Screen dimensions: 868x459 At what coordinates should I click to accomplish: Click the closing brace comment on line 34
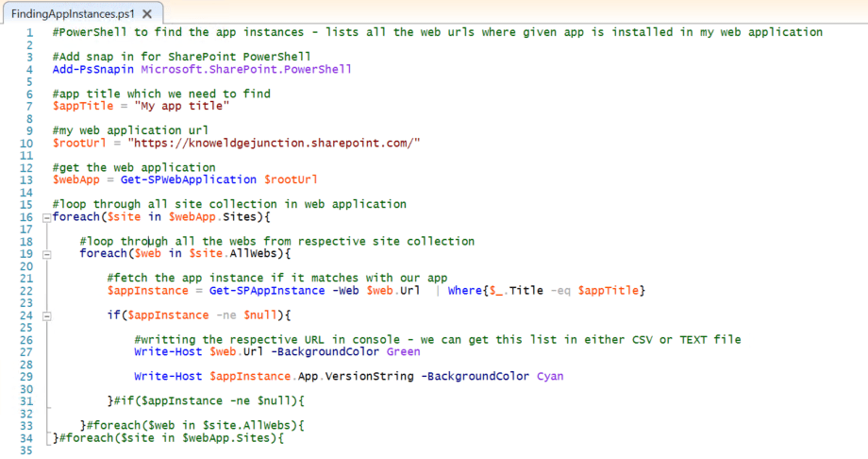point(172,438)
